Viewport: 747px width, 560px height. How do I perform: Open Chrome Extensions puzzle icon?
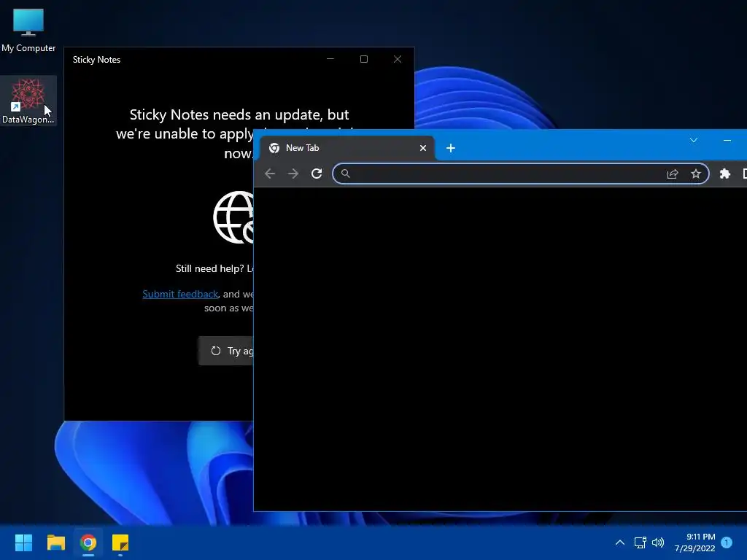pos(724,174)
